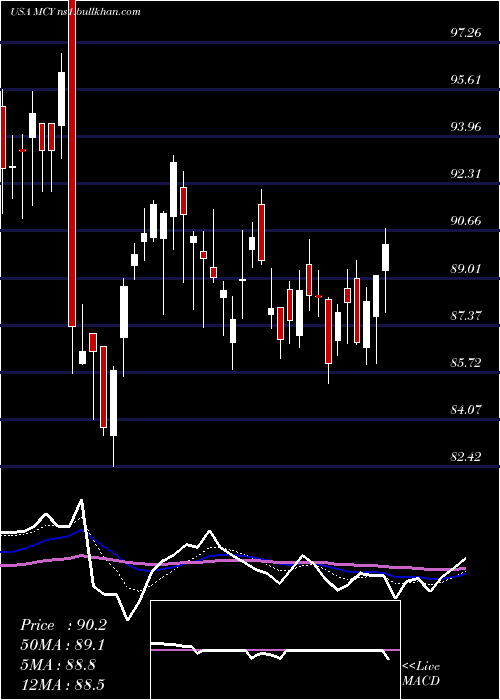Click the Price : 90.2 readout
The height and width of the screenshot is (700, 500).
(63, 625)
